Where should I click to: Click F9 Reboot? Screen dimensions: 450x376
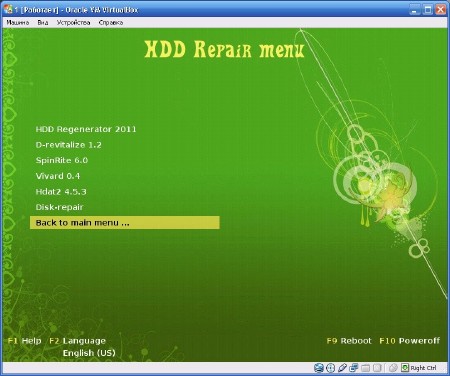[x=349, y=341]
